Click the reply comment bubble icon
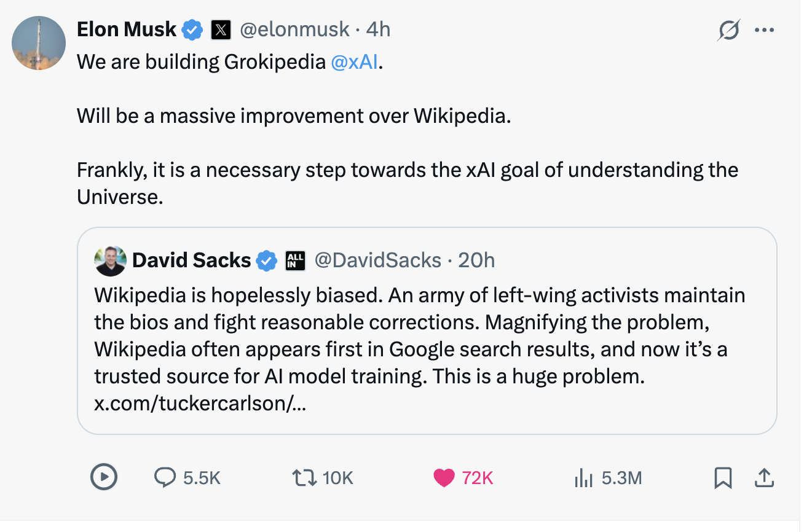This screenshot has height=532, width=804. point(165,477)
